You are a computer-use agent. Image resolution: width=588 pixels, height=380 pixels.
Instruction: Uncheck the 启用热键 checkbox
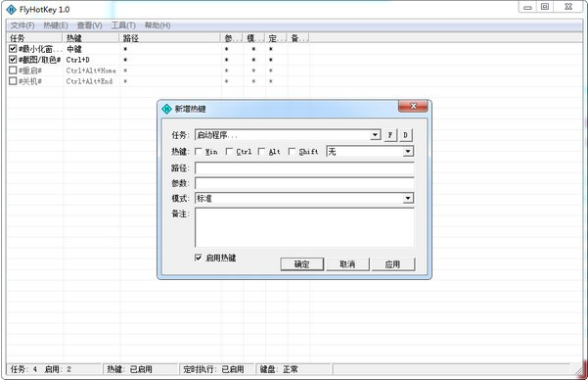point(199,258)
